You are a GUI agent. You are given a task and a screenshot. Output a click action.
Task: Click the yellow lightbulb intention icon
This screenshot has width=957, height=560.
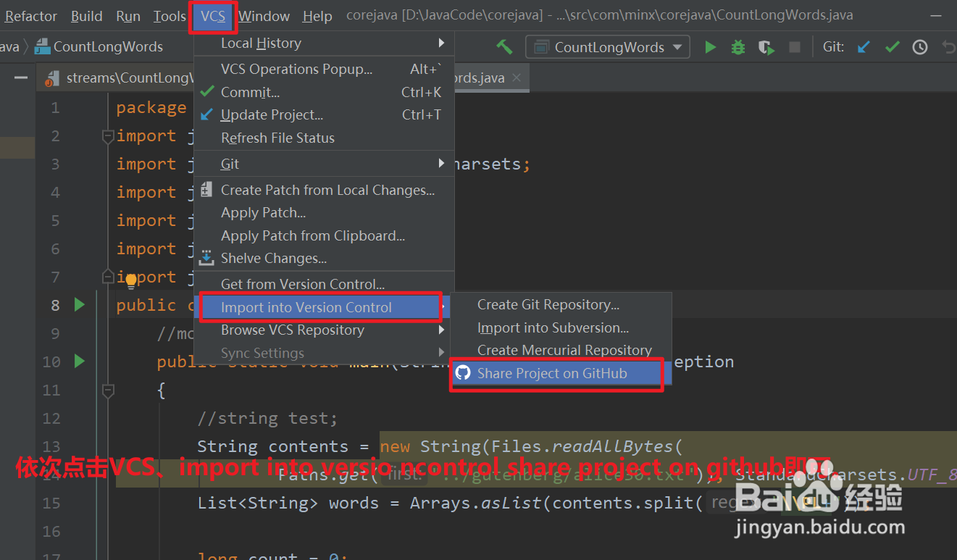[x=131, y=280]
